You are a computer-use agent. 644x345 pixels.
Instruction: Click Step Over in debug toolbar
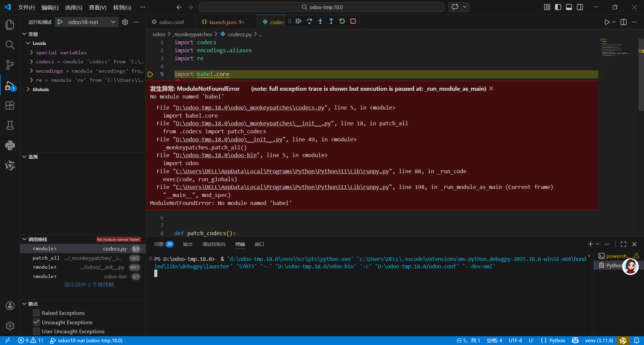pyautogui.click(x=309, y=21)
